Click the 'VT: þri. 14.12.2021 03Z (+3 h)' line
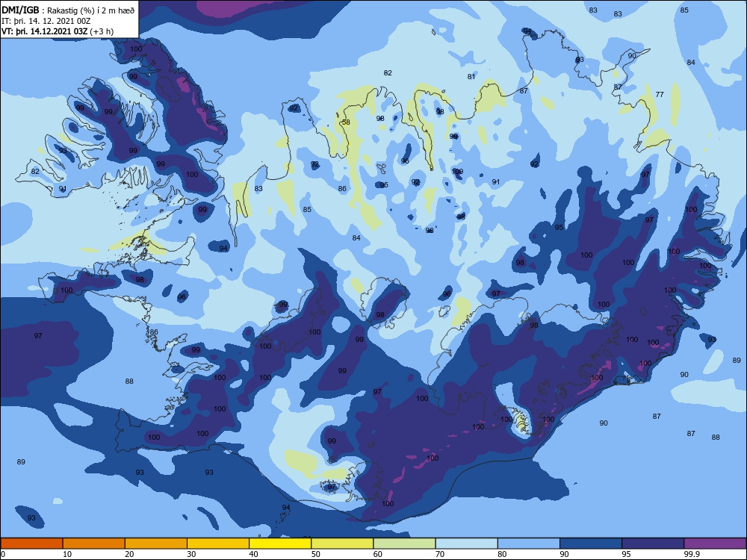Viewport: 747px width, 560px height. (58, 31)
